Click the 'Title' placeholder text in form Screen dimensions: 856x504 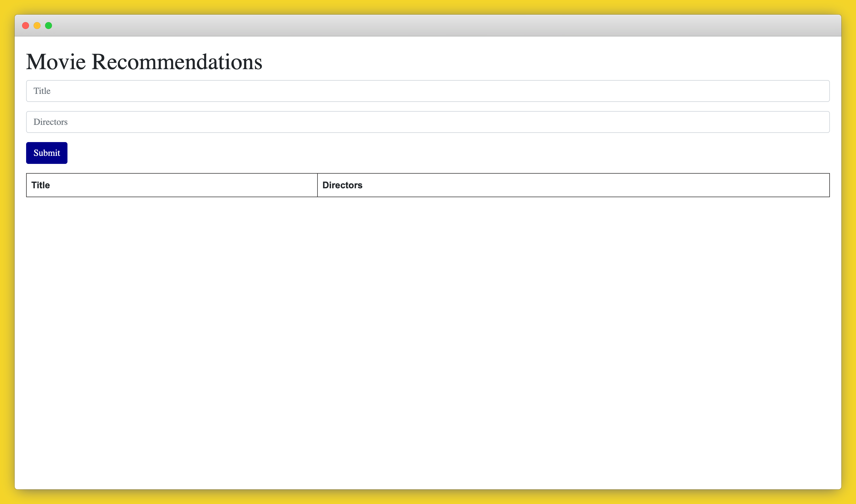42,91
